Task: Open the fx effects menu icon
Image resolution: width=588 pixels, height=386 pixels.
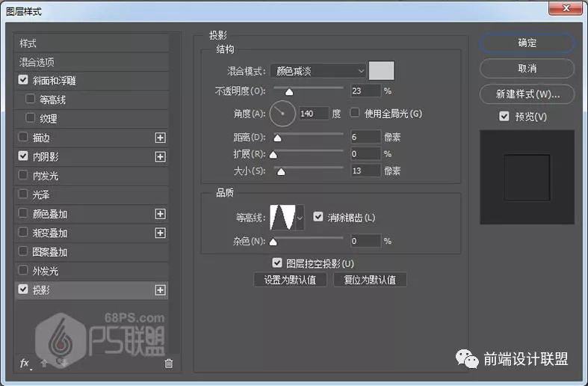Action: pyautogui.click(x=25, y=363)
